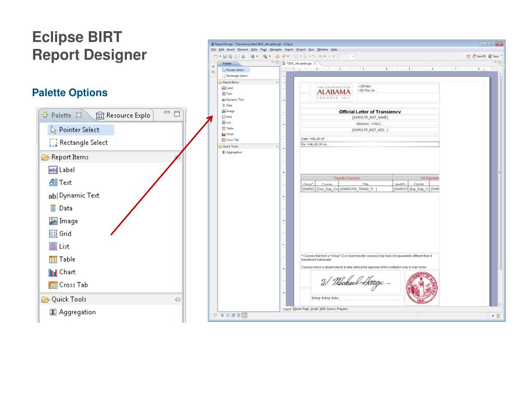The height and width of the screenshot is (399, 532).
Task: Pick the Label report item in enlarged palette
Action: pyautogui.click(x=62, y=170)
